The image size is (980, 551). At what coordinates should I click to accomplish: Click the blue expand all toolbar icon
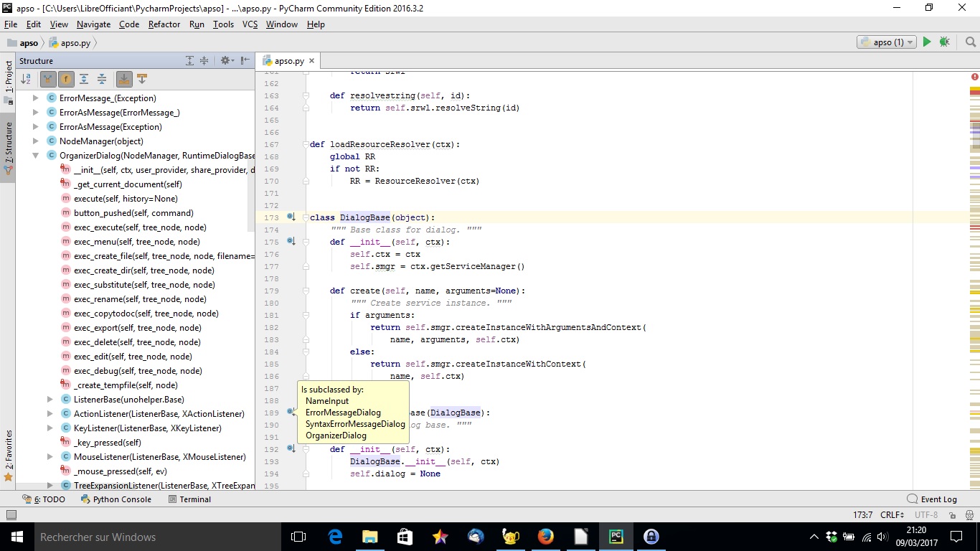pyautogui.click(x=84, y=79)
